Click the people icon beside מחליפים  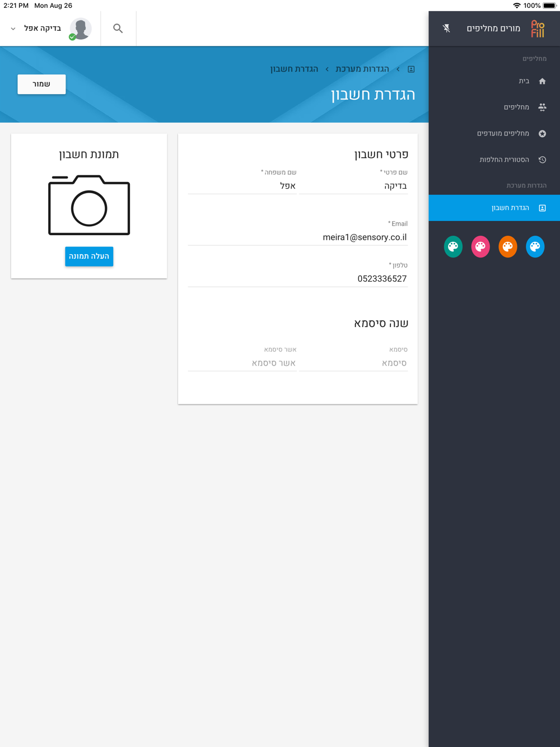click(x=542, y=107)
